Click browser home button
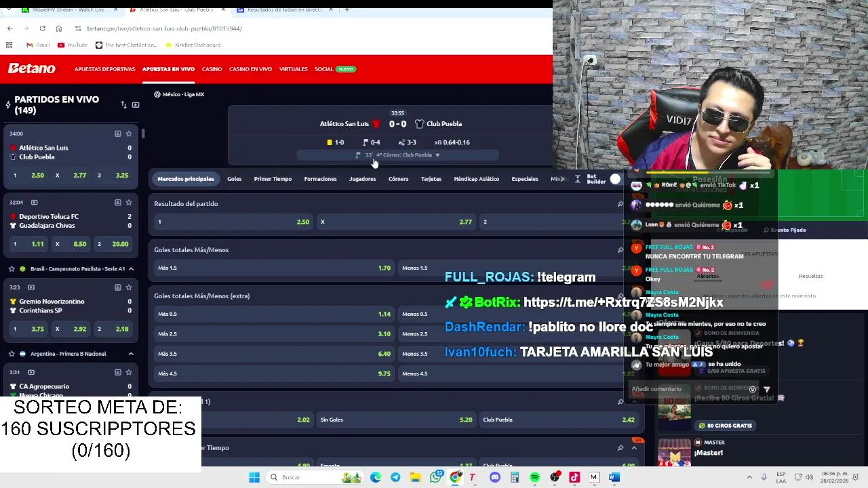The width and height of the screenshot is (868, 488). 59,28
